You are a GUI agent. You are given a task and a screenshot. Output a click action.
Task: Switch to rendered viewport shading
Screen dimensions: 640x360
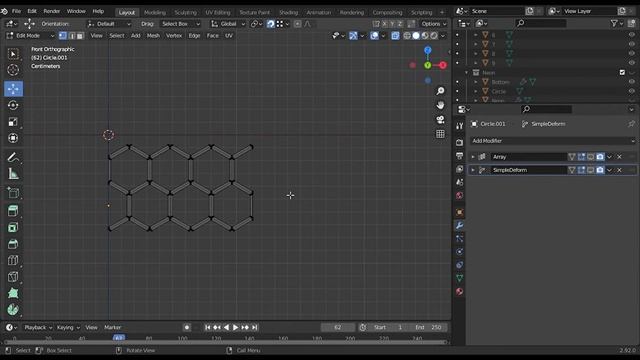(x=434, y=36)
